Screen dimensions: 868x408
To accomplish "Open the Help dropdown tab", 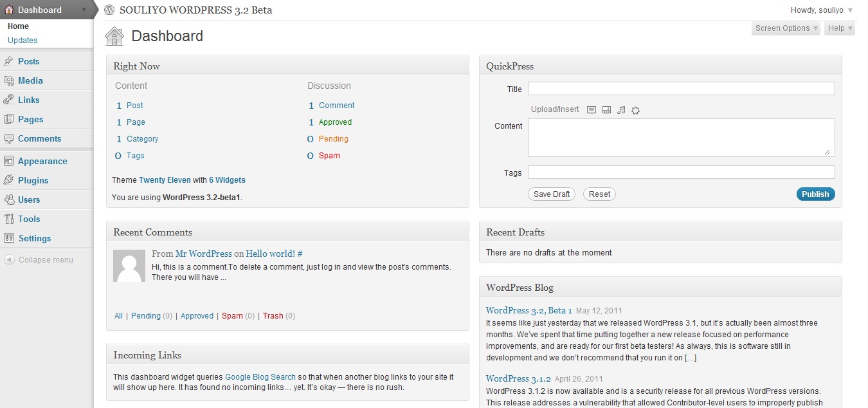I will (x=840, y=28).
